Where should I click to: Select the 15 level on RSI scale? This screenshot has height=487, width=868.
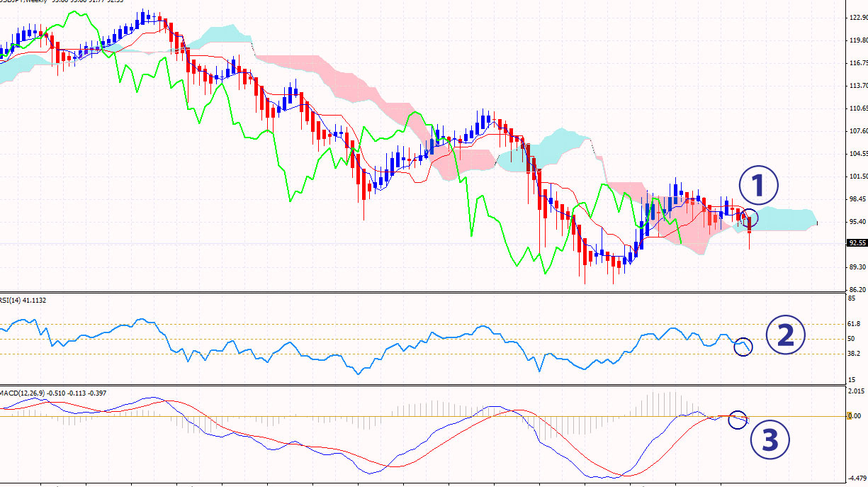point(852,380)
